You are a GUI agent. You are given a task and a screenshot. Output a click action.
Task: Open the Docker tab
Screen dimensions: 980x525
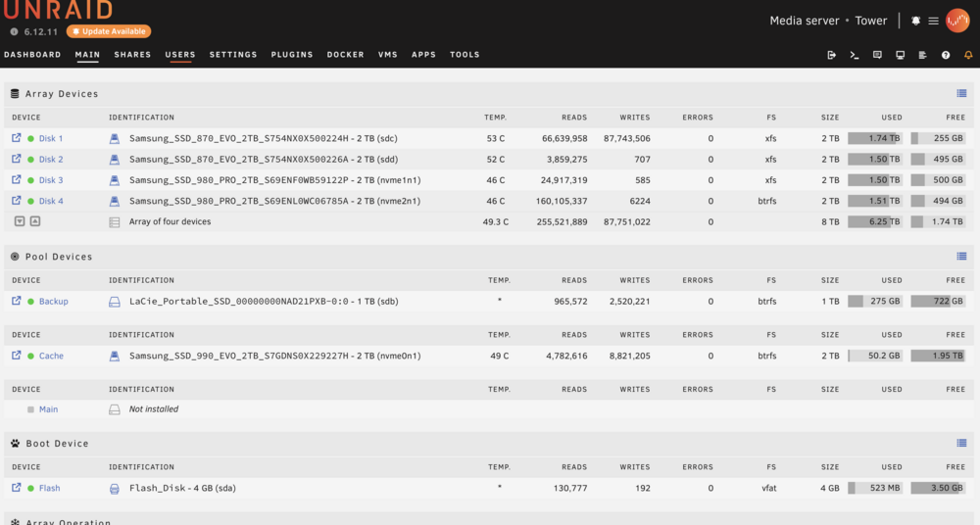tap(346, 55)
